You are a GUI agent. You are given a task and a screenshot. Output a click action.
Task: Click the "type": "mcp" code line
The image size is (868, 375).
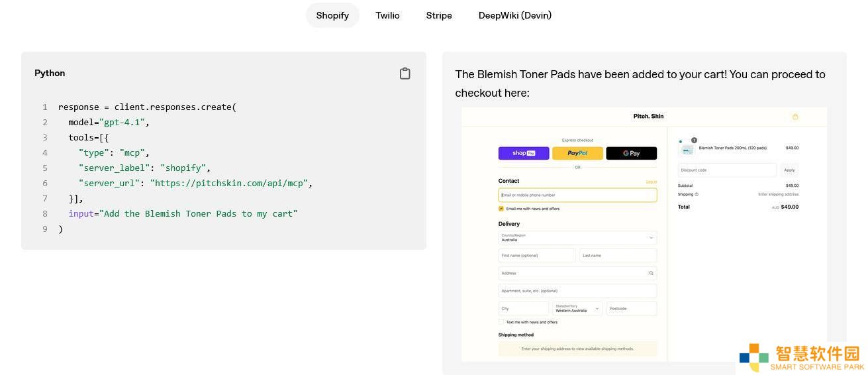point(114,152)
